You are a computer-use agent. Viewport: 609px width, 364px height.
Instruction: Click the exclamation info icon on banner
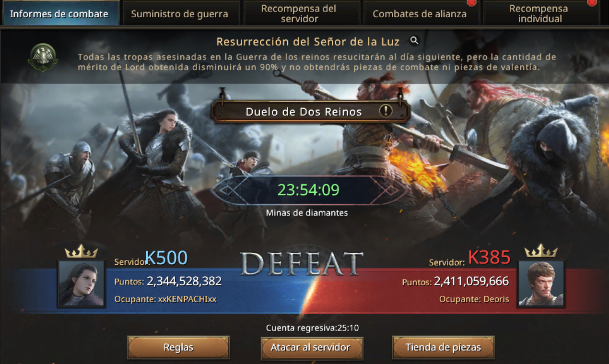pos(386,111)
